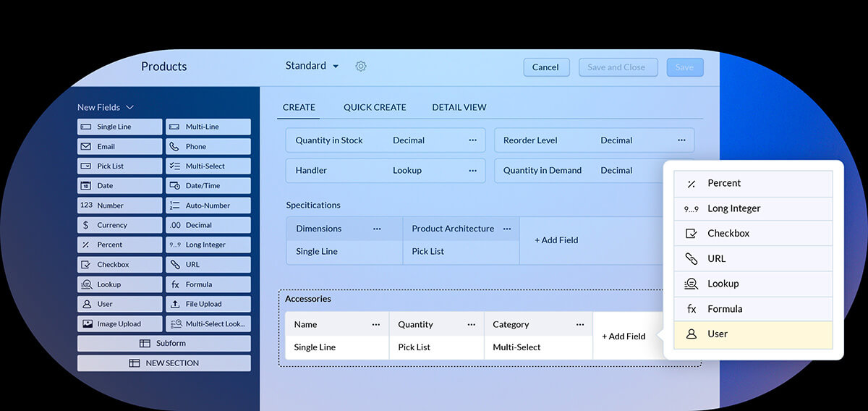The height and width of the screenshot is (411, 868).
Task: Click the Formula fx icon in the New Fields panel
Action: [174, 284]
